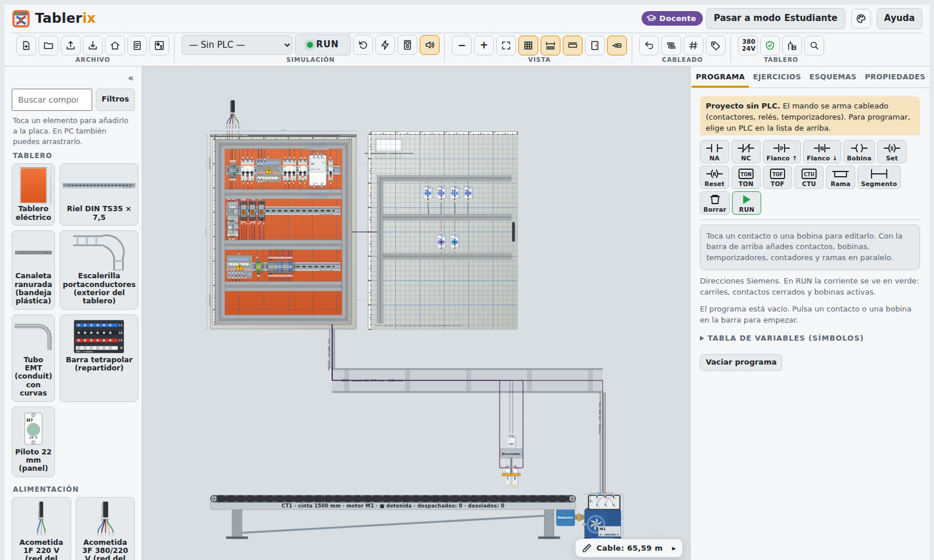This screenshot has width=934, height=560.
Task: Select the Programa tab
Action: (x=720, y=77)
